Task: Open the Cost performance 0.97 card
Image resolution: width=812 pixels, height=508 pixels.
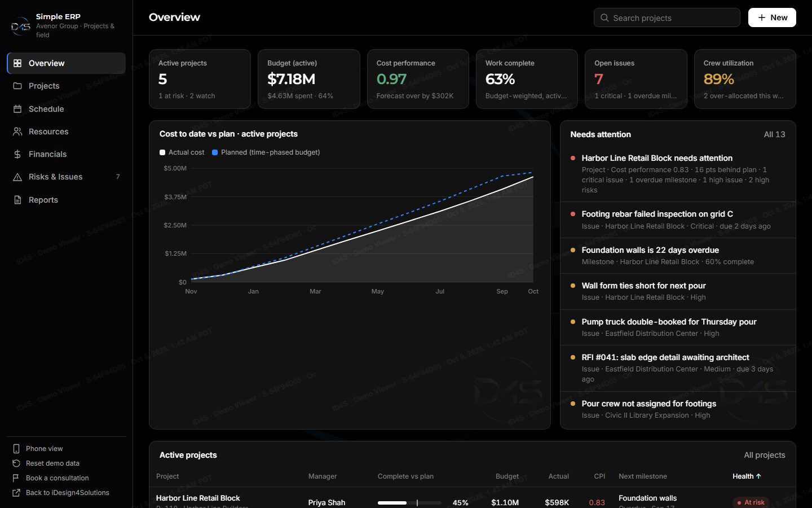Action: [418, 79]
